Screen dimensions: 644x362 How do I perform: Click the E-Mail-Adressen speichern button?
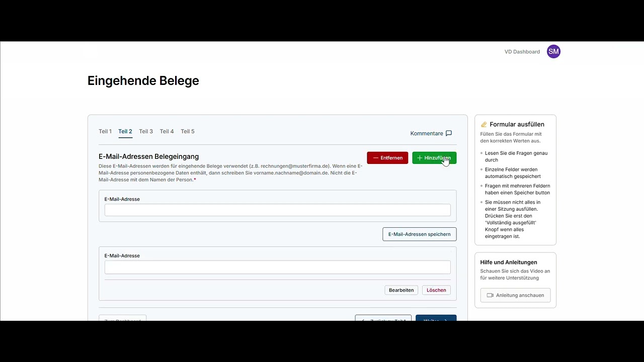coord(420,234)
